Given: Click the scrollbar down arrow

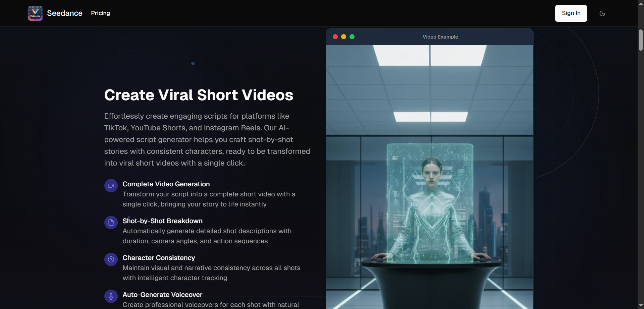Looking at the screenshot, I should point(641,305).
